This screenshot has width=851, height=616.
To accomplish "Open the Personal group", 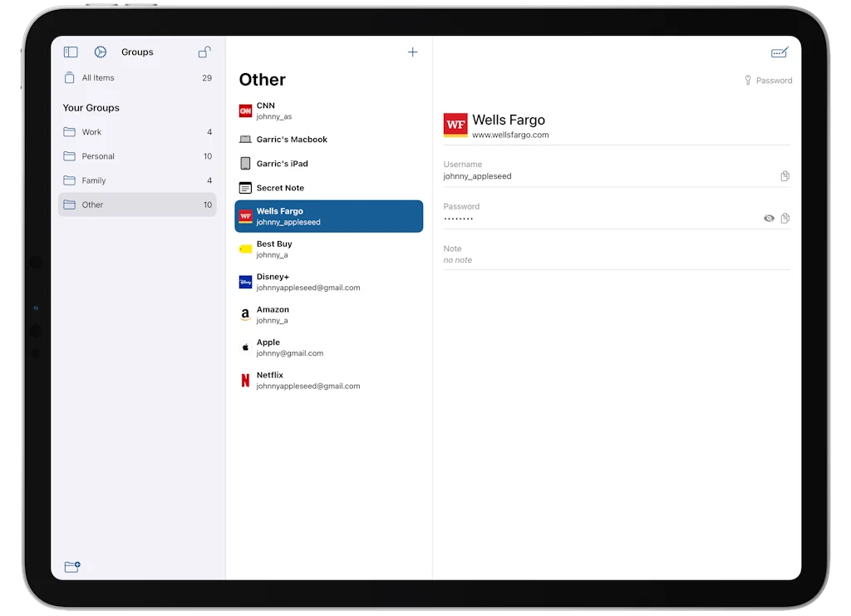I will (x=98, y=156).
